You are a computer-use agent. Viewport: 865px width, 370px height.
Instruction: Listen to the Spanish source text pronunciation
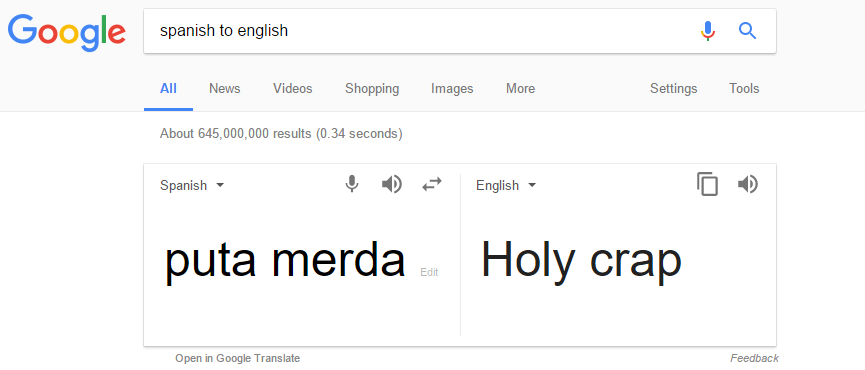tap(392, 184)
